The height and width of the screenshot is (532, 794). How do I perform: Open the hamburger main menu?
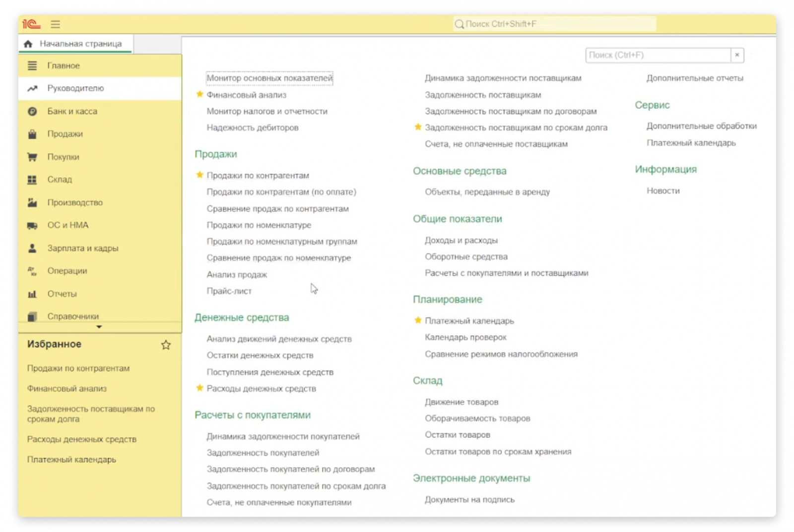[x=55, y=24]
